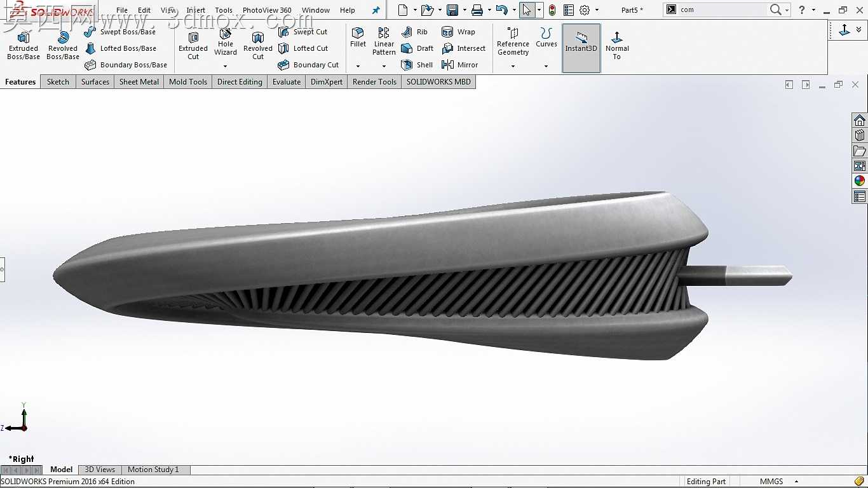Open the Custom Properties pane
The width and height of the screenshot is (868, 488).
pyautogui.click(x=860, y=196)
